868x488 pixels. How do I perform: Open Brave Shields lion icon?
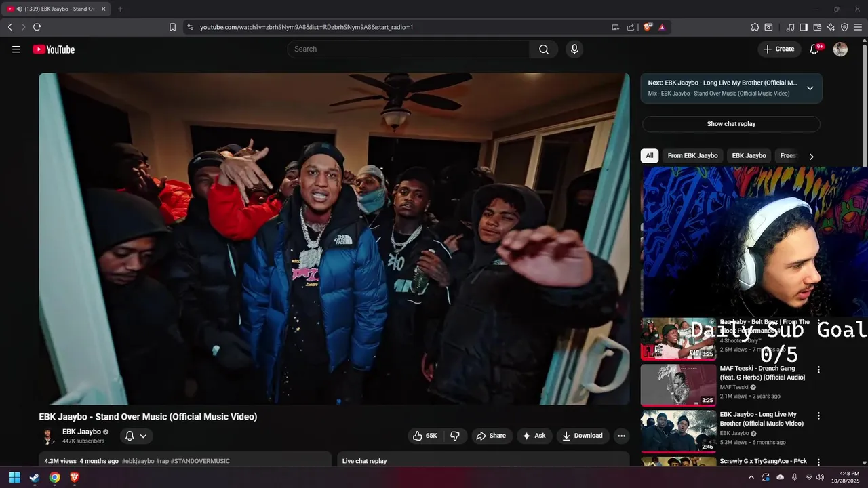(647, 27)
